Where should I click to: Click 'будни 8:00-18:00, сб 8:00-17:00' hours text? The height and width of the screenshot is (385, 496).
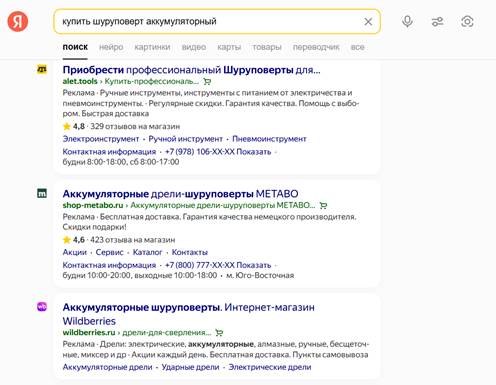pos(121,162)
